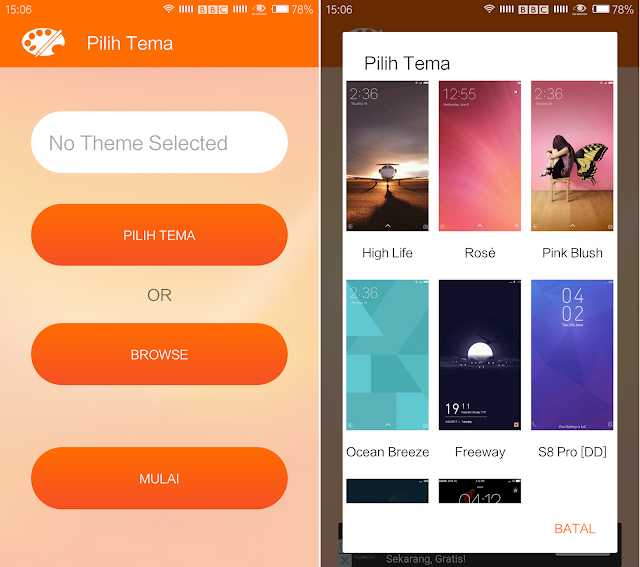Select the Freeway night theme preview

pyautogui.click(x=480, y=355)
